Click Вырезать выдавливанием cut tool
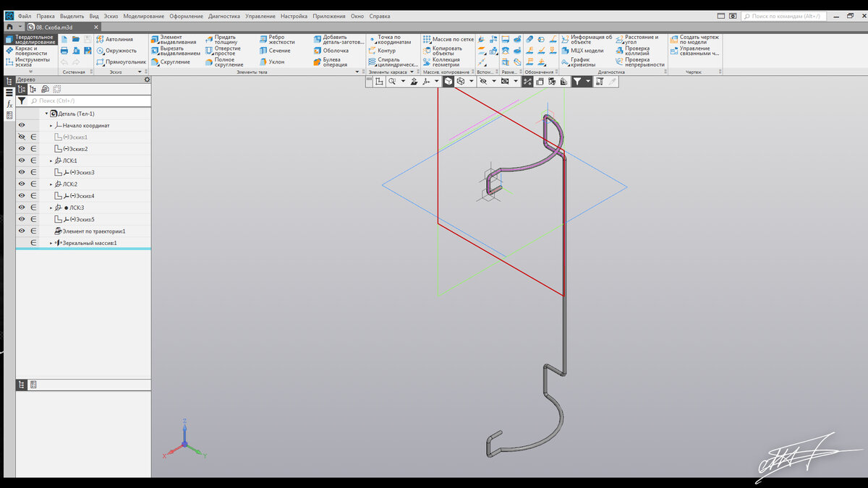This screenshot has width=868, height=488. [x=174, y=51]
